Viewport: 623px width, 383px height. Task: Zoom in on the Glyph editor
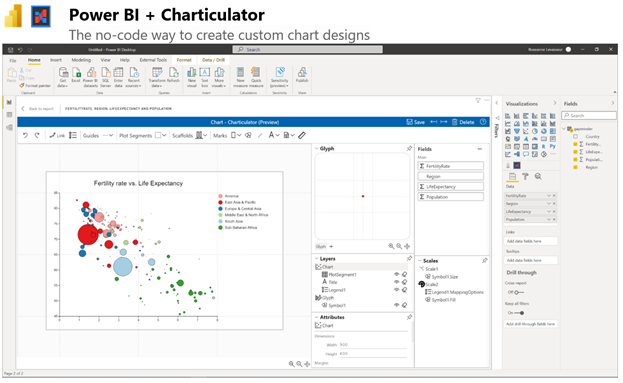coord(391,246)
